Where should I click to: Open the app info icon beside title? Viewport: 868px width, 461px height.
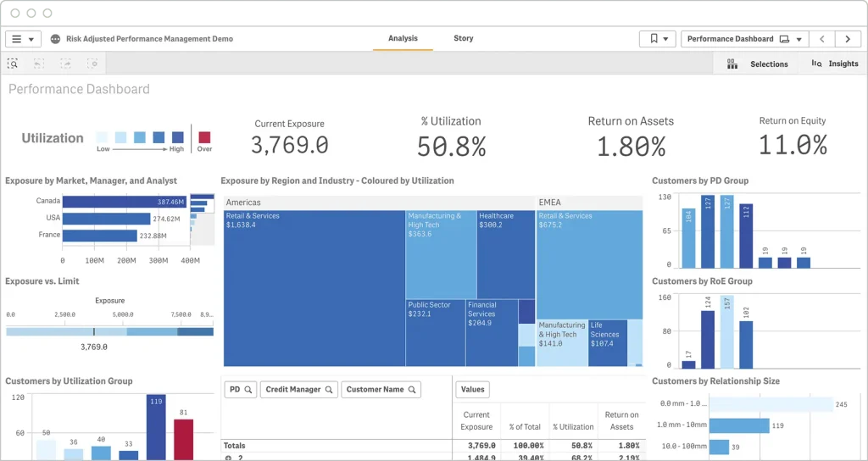[56, 39]
